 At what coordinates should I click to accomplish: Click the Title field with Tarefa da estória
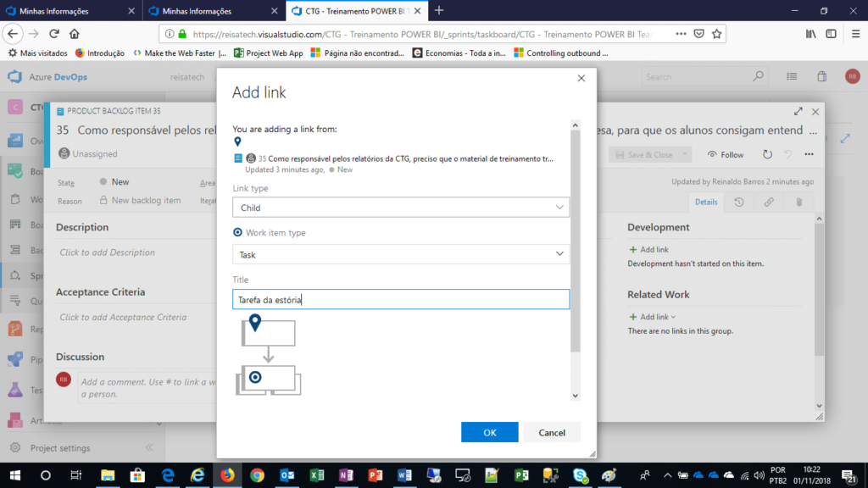(x=400, y=299)
